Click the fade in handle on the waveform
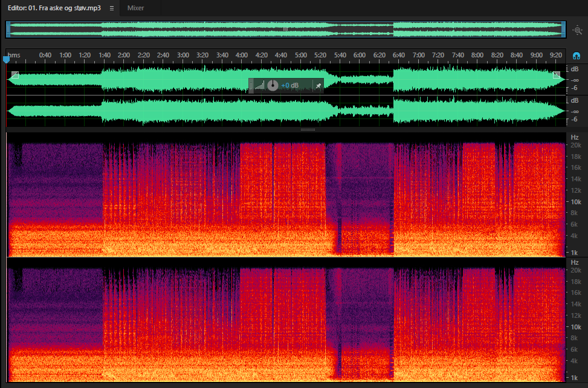The height and width of the screenshot is (388, 588). point(15,75)
